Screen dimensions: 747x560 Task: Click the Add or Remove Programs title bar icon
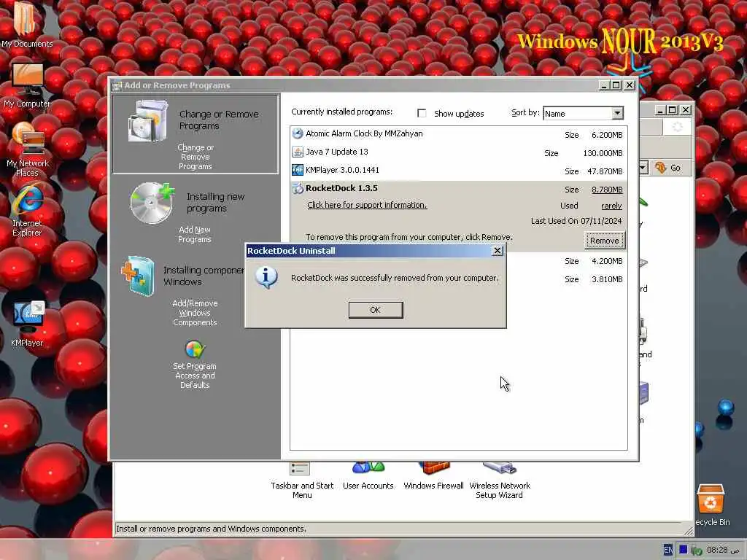coord(117,85)
